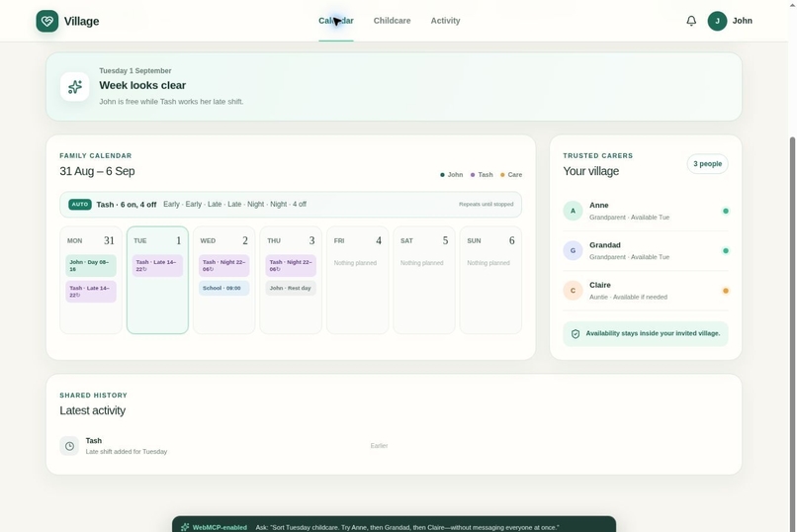Click John's avatar circle in header

pos(717,21)
